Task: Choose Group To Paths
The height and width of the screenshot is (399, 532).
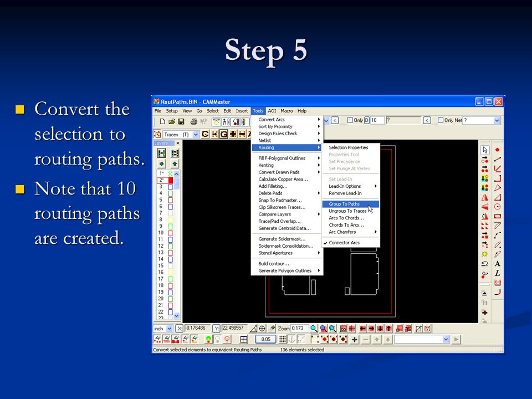Action: [x=350, y=204]
